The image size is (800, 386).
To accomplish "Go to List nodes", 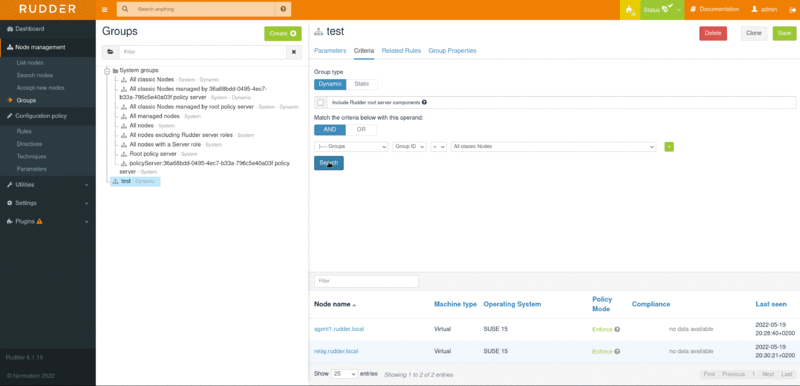I will pyautogui.click(x=30, y=63).
